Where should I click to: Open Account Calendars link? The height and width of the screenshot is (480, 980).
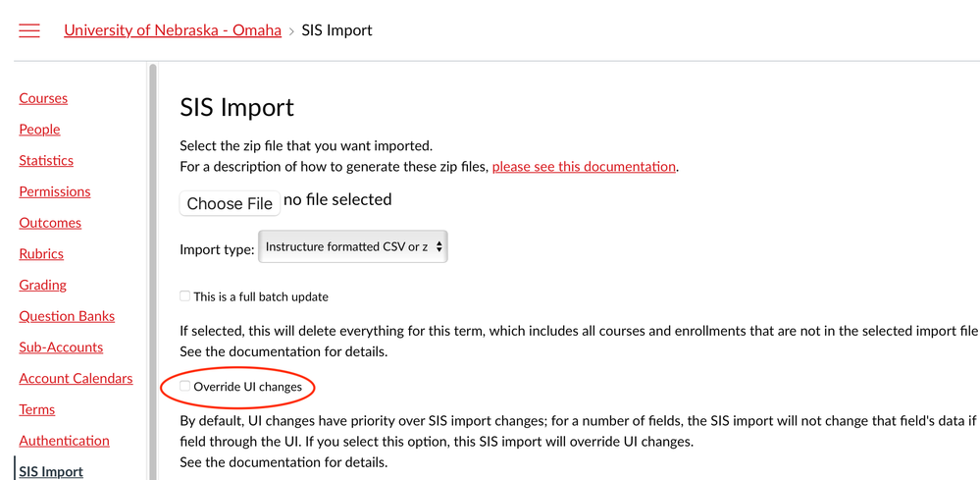pyautogui.click(x=77, y=379)
